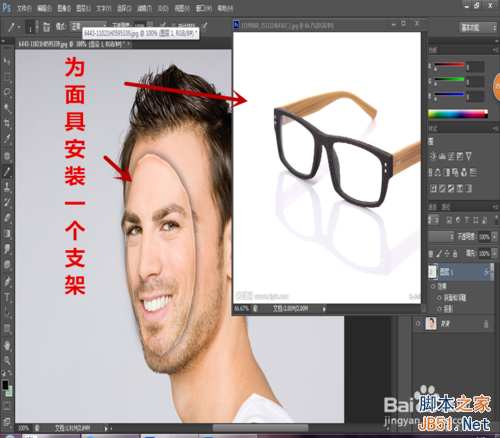This screenshot has height=438, width=500.
Task: Open the layer fill dropdown arrow
Action: 494,254
